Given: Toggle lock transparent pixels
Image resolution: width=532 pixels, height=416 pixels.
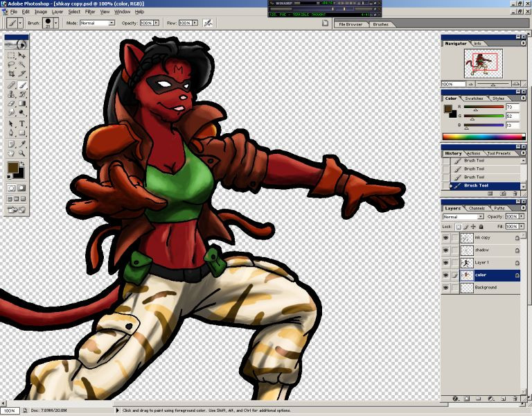Looking at the screenshot, I should 459,227.
